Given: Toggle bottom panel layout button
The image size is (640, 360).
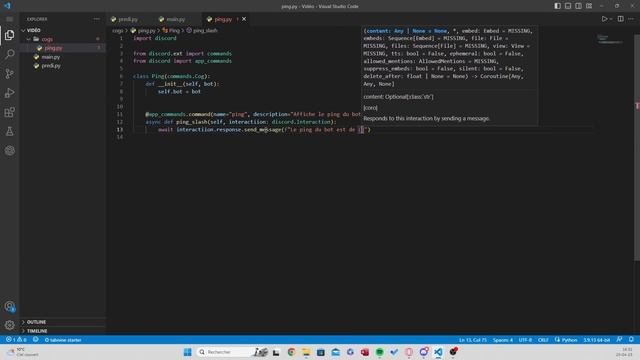Looking at the screenshot, I should point(568,6).
